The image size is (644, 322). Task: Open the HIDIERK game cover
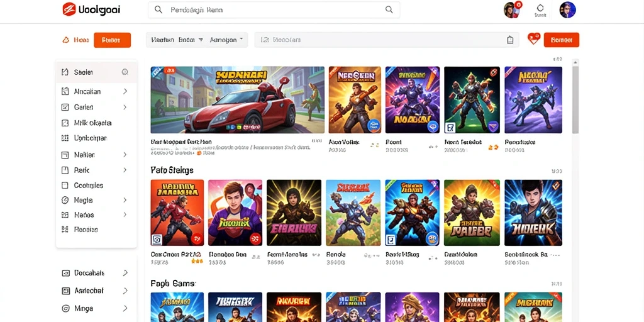[533, 213]
